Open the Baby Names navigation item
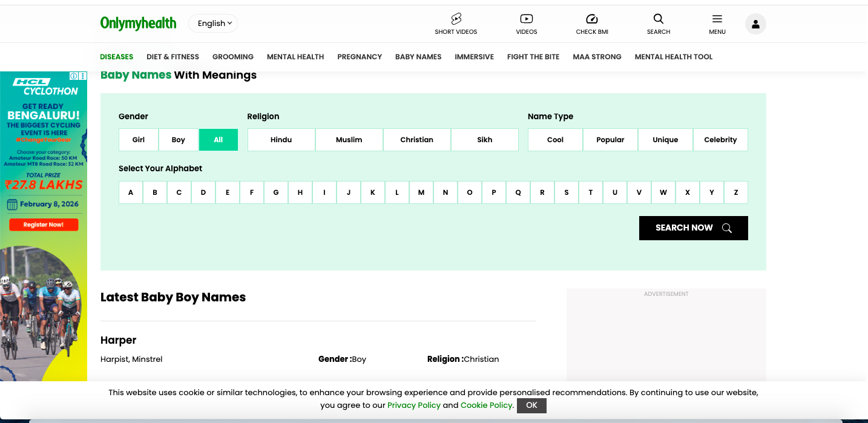Viewport: 868px width, 423px height. (418, 57)
